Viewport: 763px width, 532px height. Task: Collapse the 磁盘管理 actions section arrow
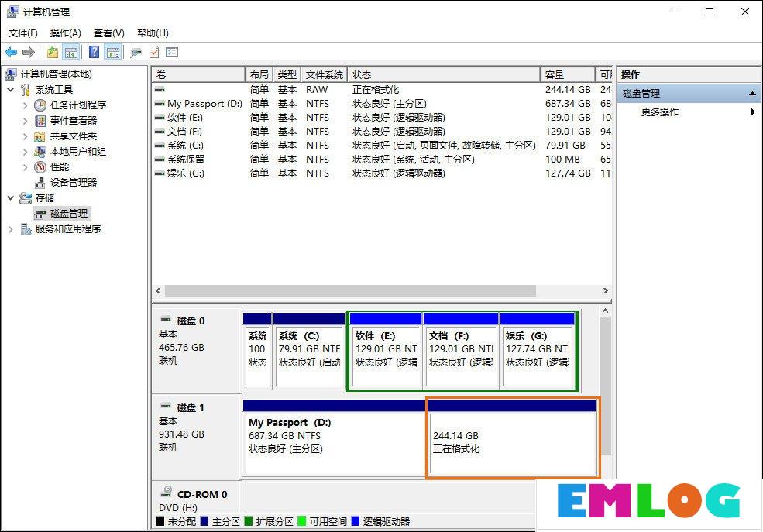(x=752, y=94)
